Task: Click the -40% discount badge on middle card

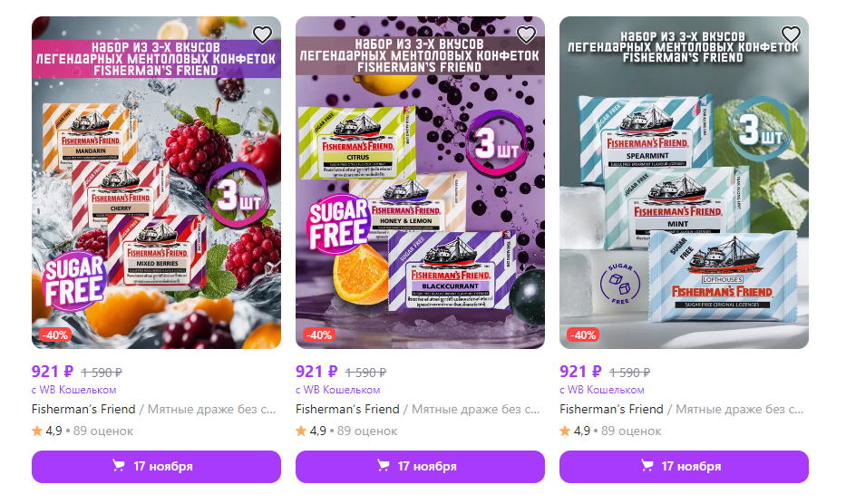Action: [x=318, y=334]
